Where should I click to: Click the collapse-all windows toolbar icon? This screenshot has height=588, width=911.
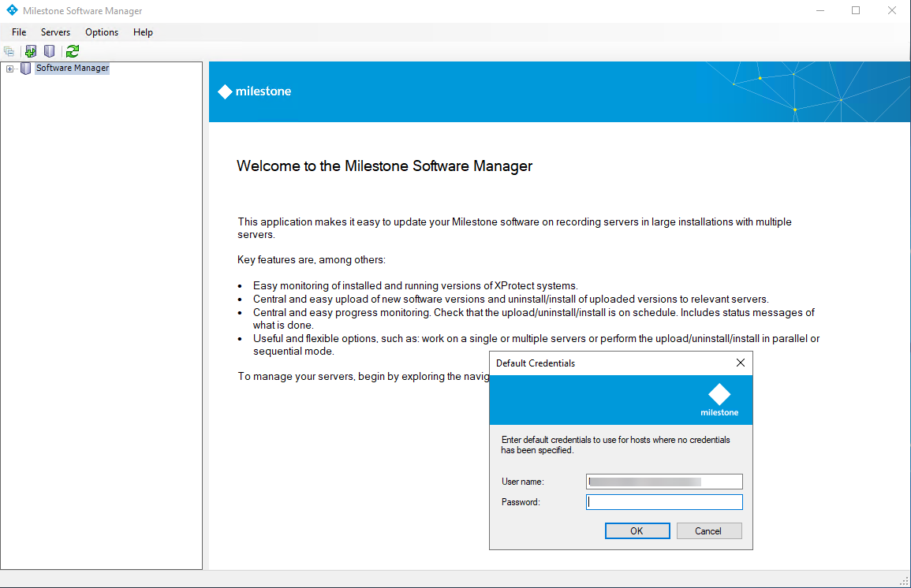(x=9, y=52)
